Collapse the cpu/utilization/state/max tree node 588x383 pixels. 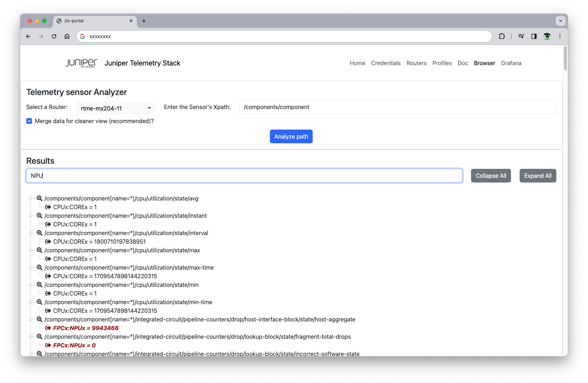coord(31,250)
